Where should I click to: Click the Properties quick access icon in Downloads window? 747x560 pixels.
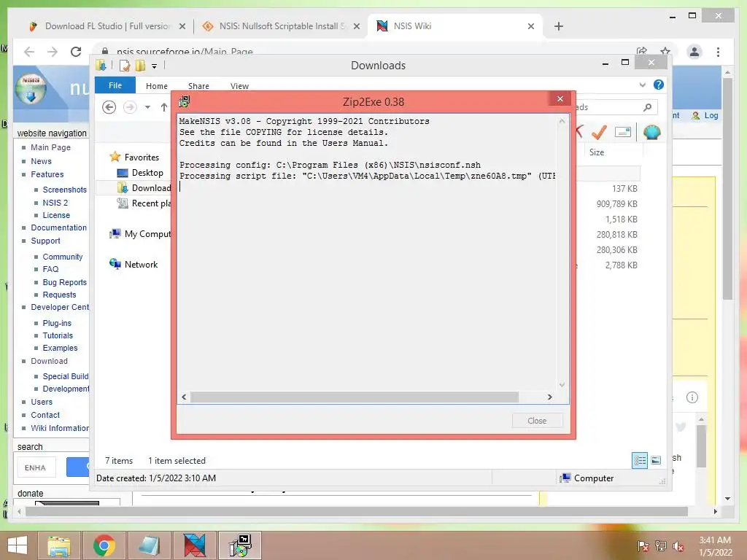pos(125,65)
